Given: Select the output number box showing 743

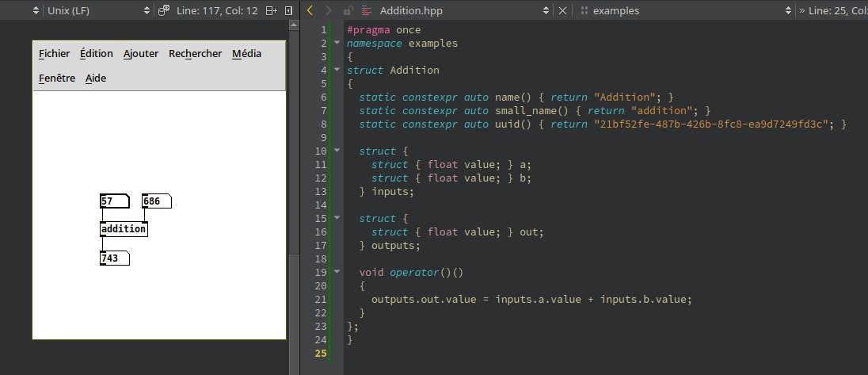Looking at the screenshot, I should pyautogui.click(x=115, y=258).
